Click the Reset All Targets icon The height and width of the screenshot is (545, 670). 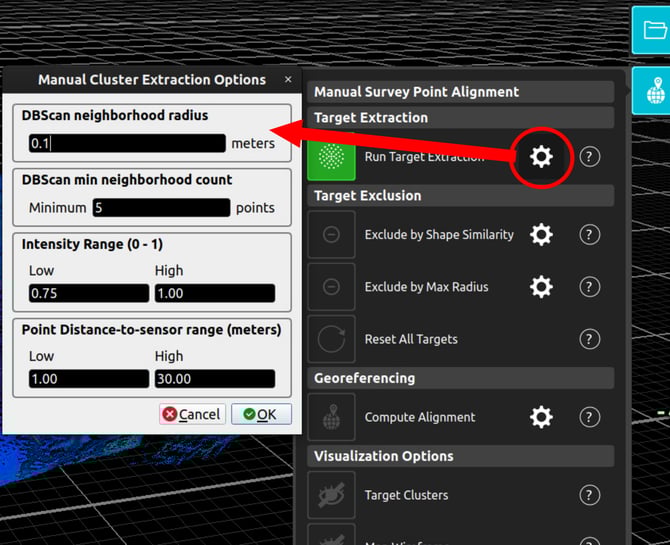coord(331,339)
